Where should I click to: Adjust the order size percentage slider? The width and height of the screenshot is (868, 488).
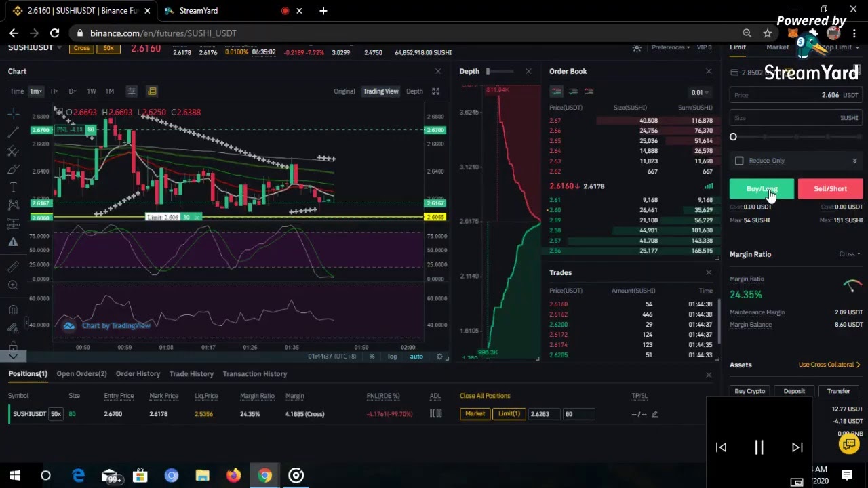pos(796,137)
